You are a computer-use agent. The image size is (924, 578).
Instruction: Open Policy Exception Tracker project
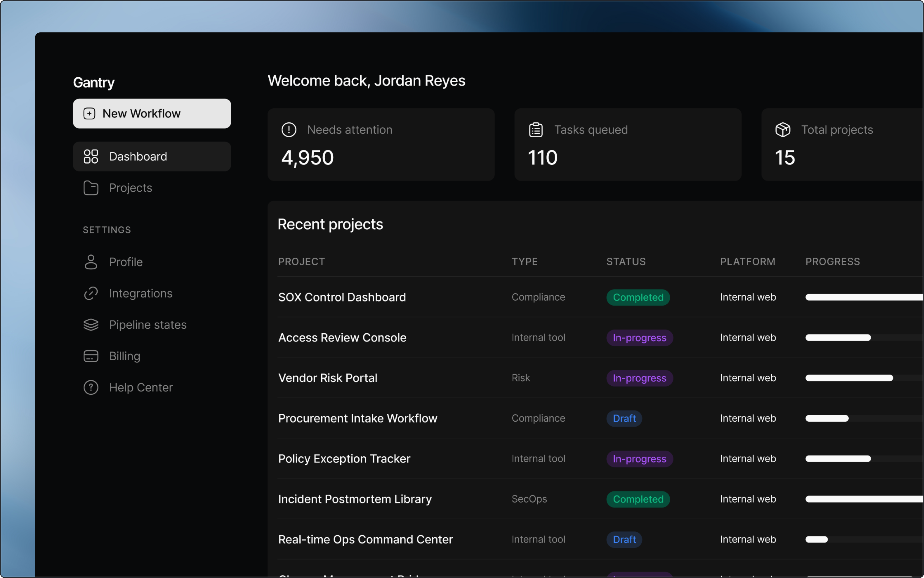click(344, 458)
